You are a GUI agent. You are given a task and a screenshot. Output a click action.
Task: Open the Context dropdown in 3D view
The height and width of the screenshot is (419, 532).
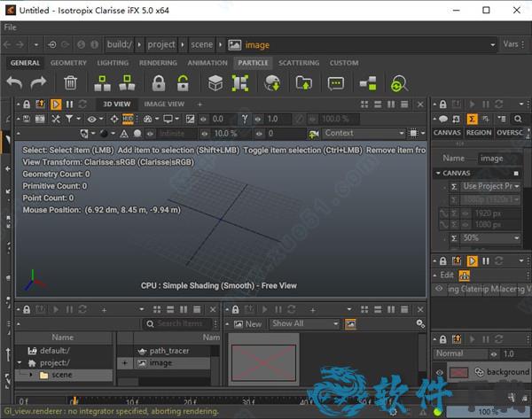[x=364, y=133]
